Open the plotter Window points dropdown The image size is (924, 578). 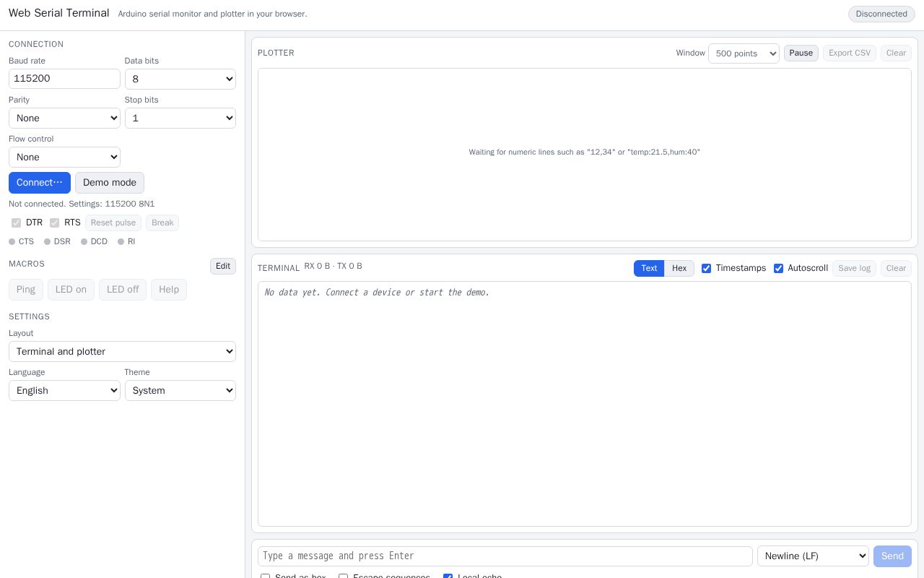click(744, 53)
